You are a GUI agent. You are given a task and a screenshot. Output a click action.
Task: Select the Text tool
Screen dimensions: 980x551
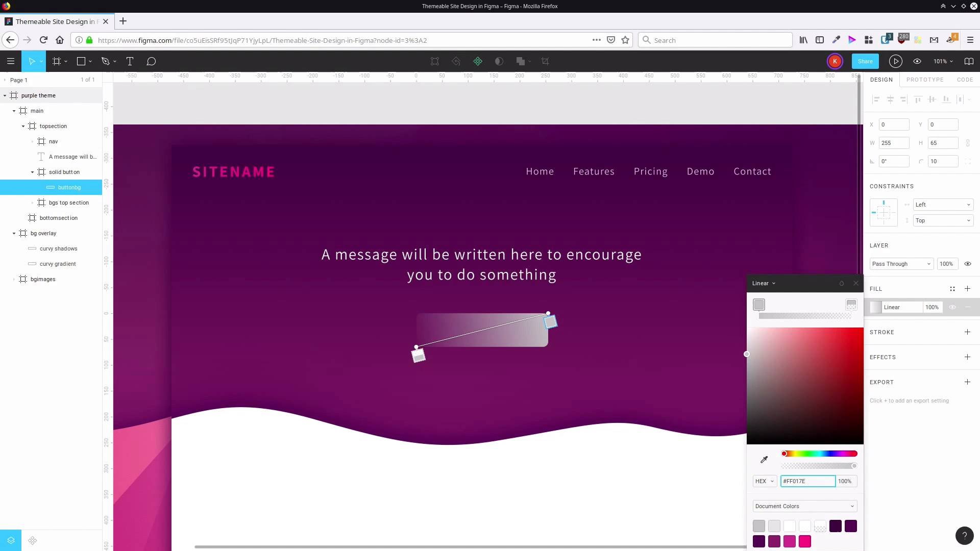click(130, 61)
